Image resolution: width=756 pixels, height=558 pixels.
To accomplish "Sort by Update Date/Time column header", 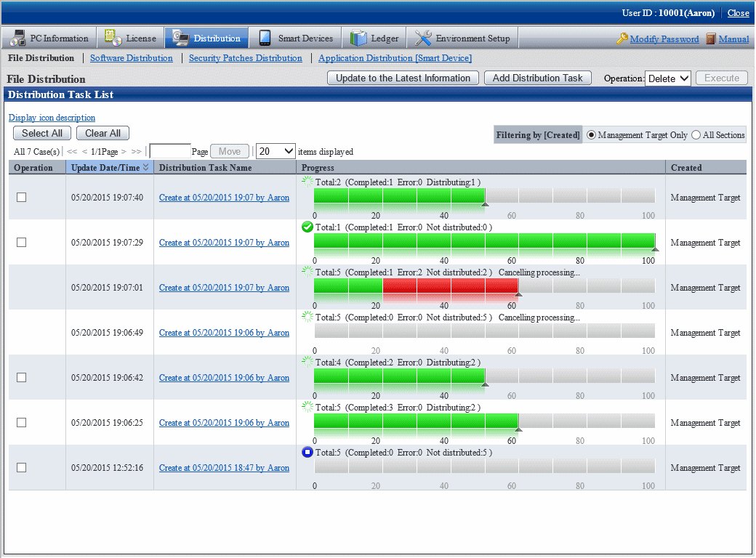I will point(109,167).
